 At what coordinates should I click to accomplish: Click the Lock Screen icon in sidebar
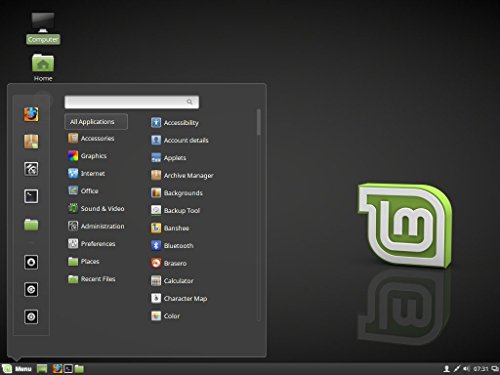(31, 262)
